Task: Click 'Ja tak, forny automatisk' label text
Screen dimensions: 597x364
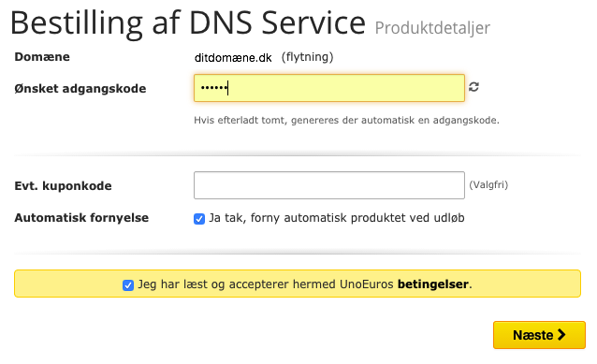Action: tap(337, 218)
